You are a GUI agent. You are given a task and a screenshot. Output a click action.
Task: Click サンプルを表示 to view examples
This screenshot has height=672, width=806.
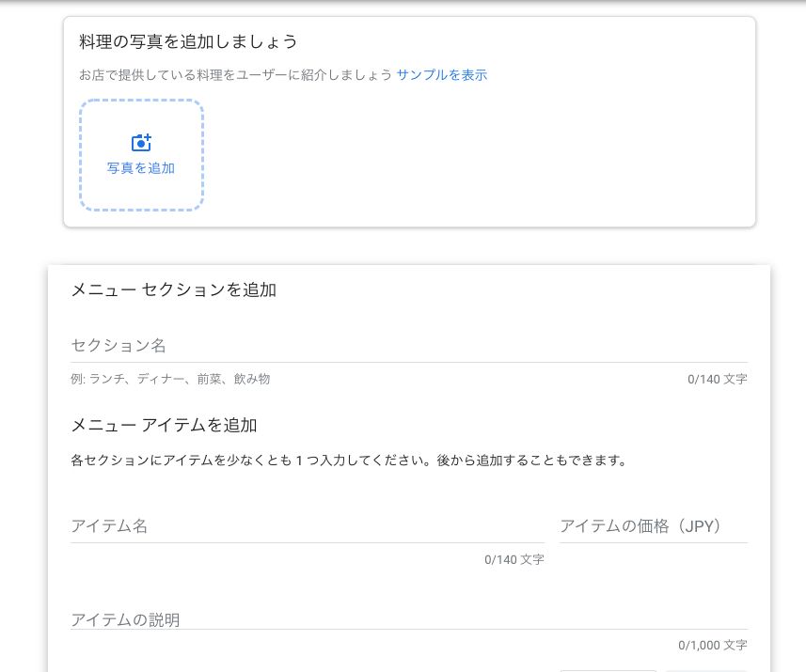pyautogui.click(x=441, y=74)
